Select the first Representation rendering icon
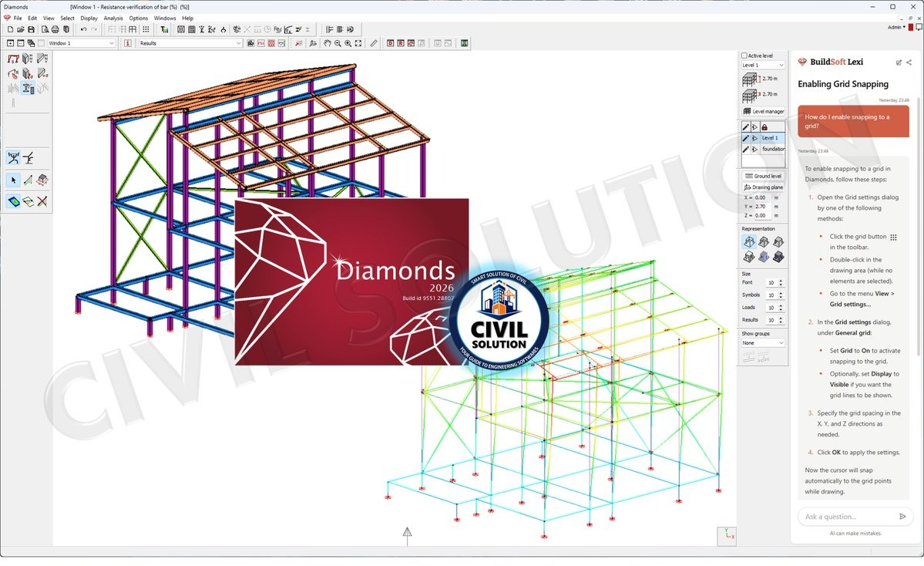 click(748, 241)
